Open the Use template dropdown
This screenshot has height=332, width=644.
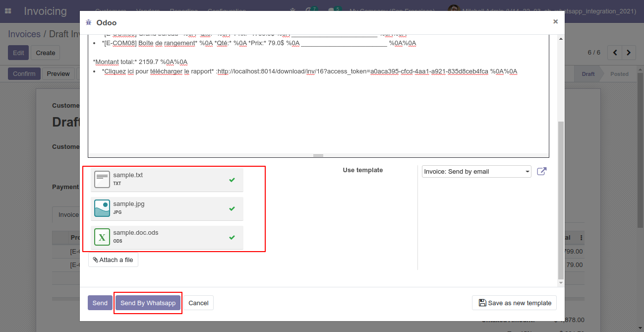(x=476, y=171)
